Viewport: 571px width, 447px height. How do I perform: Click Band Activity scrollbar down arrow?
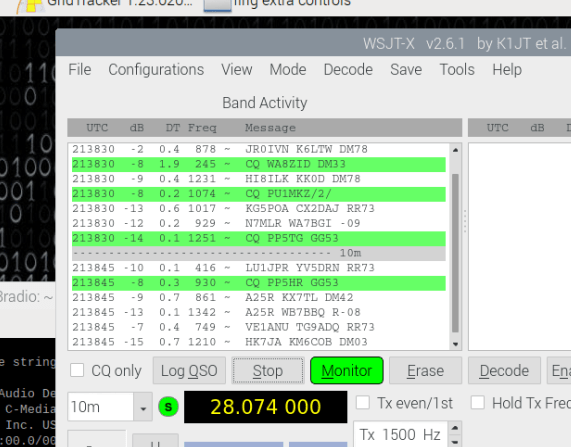(x=455, y=344)
